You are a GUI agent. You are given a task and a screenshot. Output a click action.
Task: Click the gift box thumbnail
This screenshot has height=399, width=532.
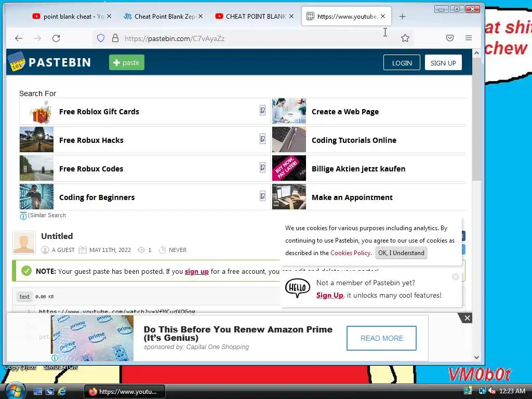[37, 111]
